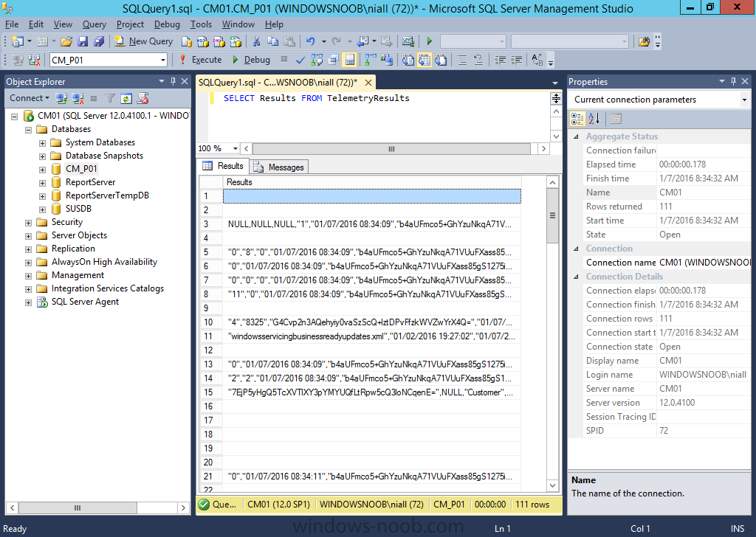Click Include Client Statistics icon
The image size is (756, 537).
[x=387, y=60]
